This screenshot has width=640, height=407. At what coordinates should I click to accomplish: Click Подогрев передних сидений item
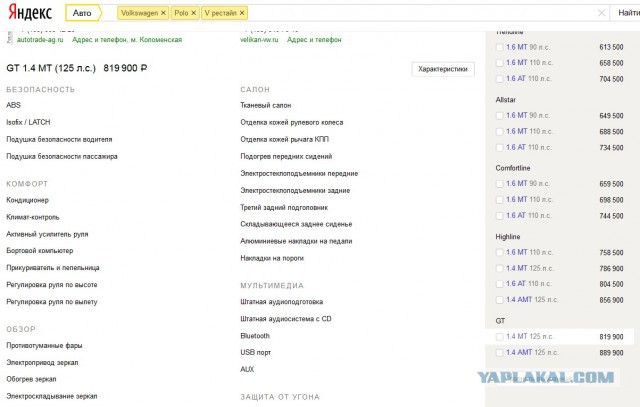click(x=286, y=156)
